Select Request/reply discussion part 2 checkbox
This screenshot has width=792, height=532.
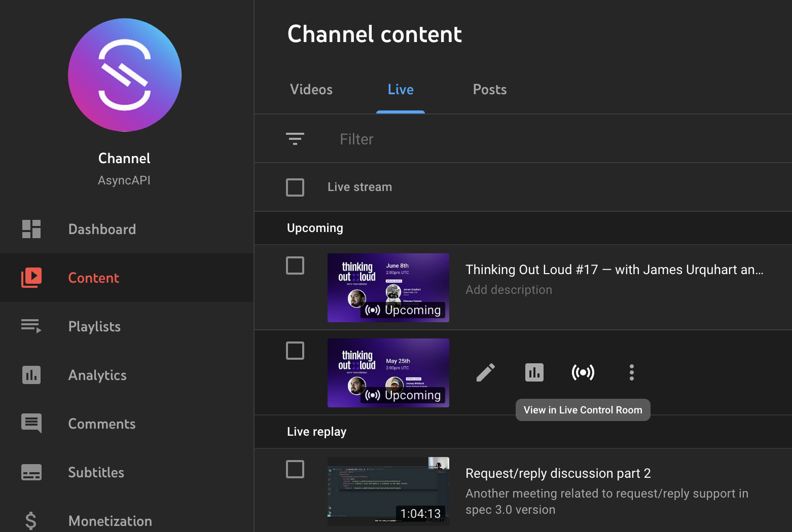tap(295, 469)
